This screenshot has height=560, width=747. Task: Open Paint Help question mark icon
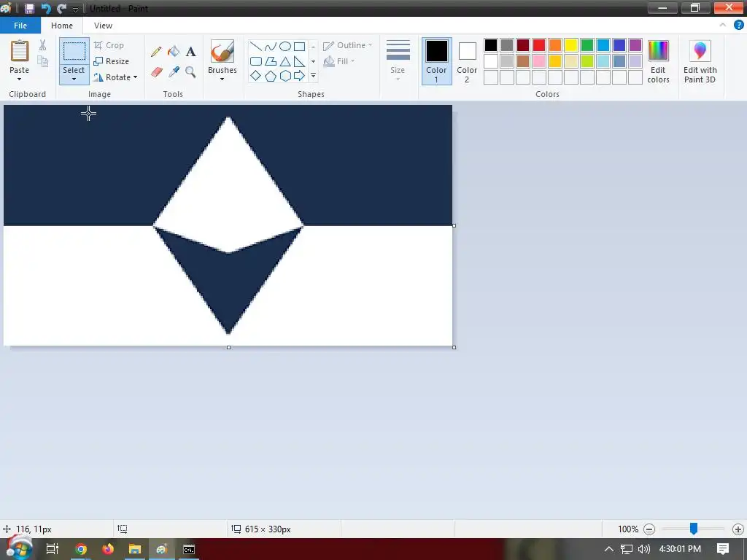coord(738,26)
